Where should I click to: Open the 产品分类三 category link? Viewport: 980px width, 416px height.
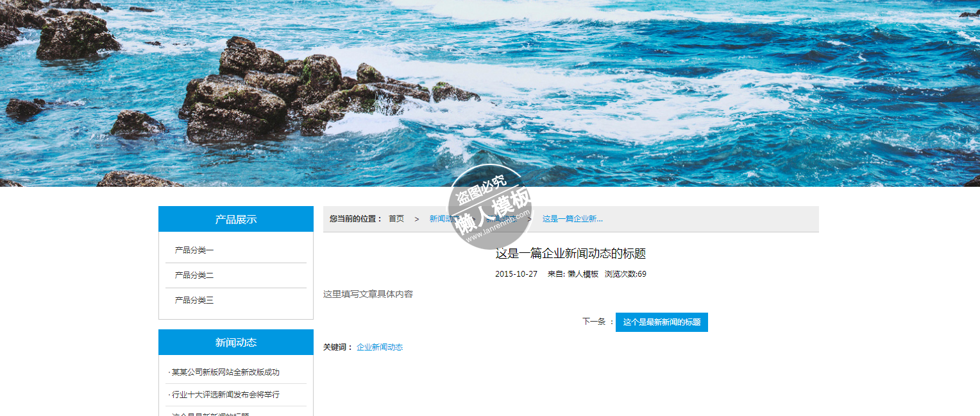coord(194,300)
